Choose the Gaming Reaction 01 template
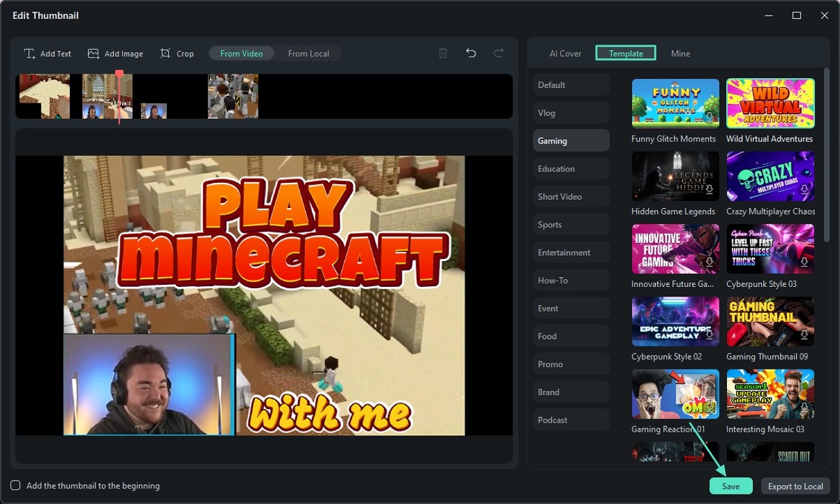Screen dimensions: 840x504 pos(675,394)
